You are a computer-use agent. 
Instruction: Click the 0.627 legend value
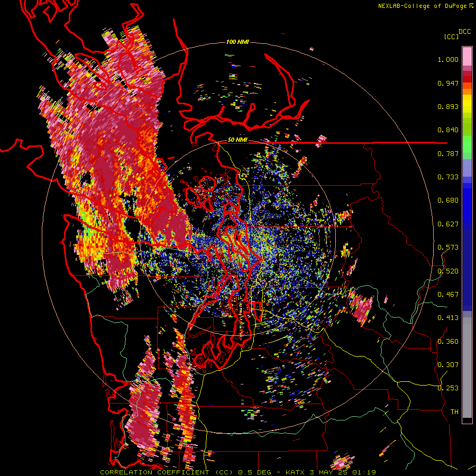[448, 224]
